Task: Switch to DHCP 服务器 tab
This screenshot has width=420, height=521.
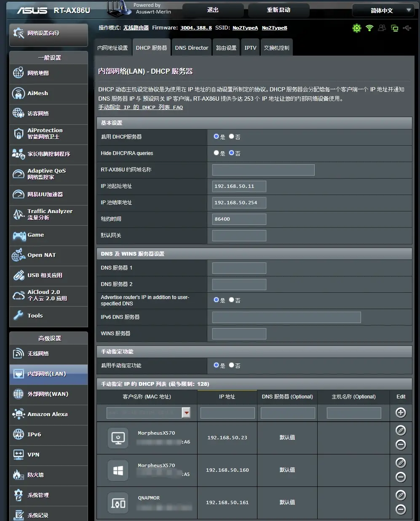Action: click(151, 48)
